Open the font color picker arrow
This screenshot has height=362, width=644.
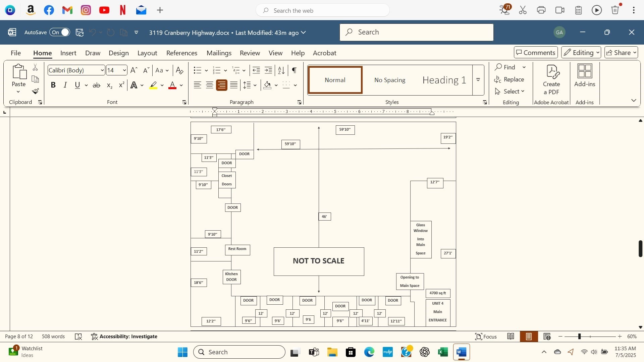tap(181, 85)
